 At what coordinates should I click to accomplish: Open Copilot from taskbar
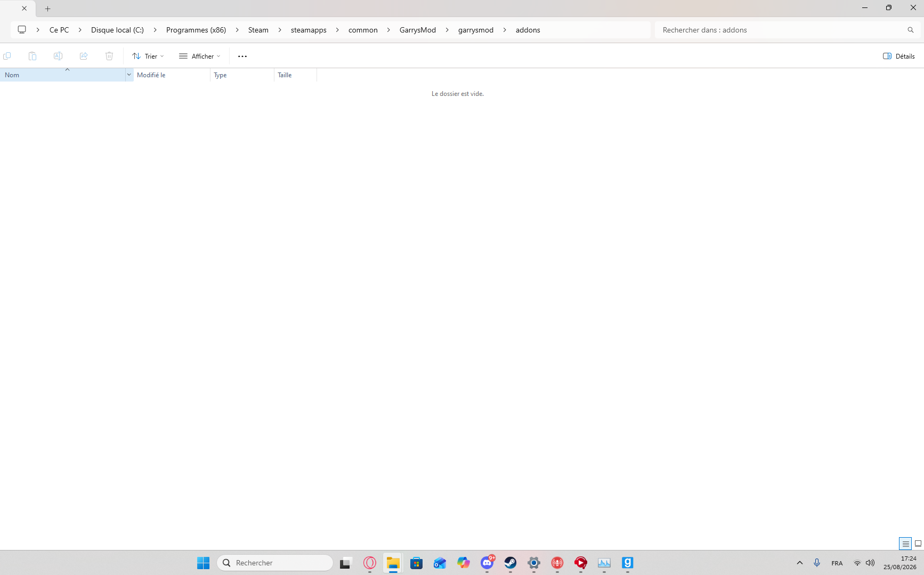tap(464, 563)
